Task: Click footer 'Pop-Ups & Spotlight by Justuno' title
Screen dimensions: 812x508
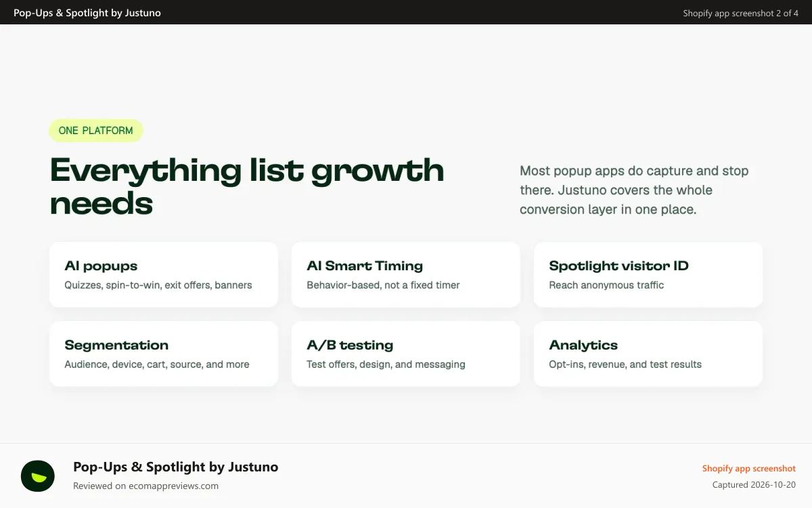Action: coord(176,467)
